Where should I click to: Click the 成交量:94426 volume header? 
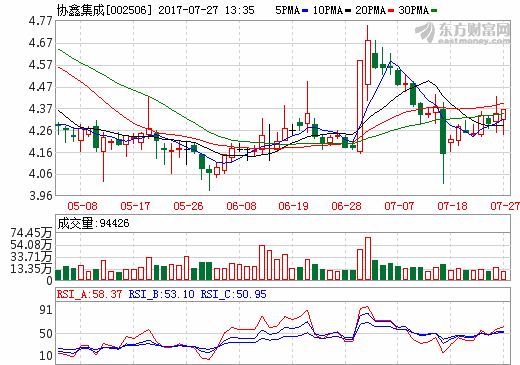[x=93, y=223]
